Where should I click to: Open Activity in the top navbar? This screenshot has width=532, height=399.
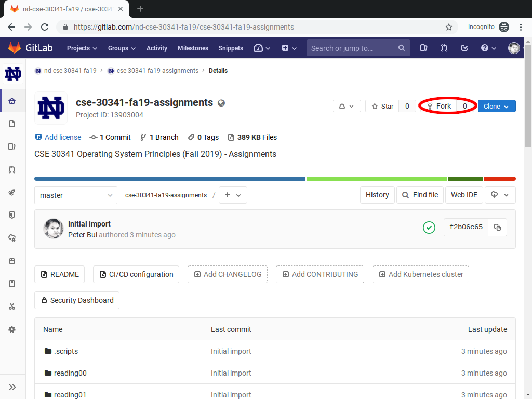[x=157, y=48]
